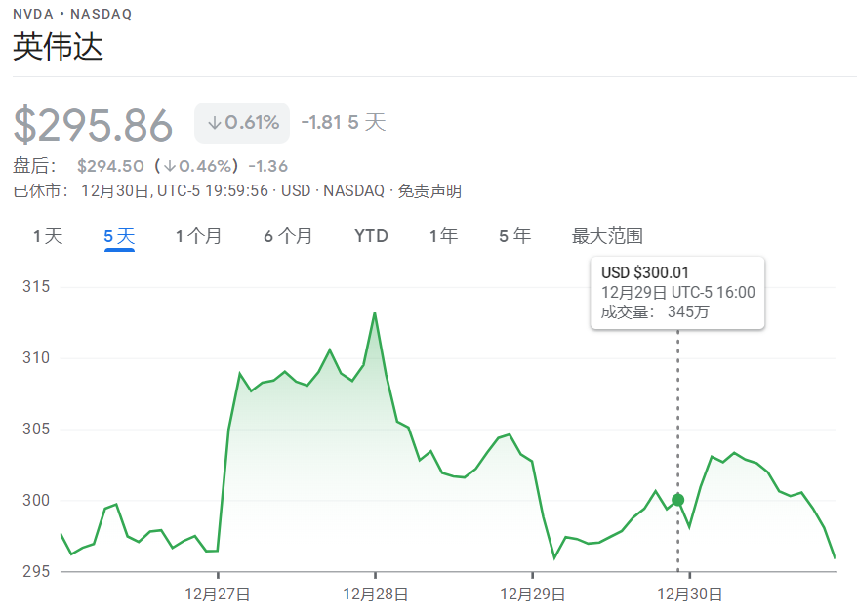
Task: Open the YTD range tab
Action: [x=371, y=236]
